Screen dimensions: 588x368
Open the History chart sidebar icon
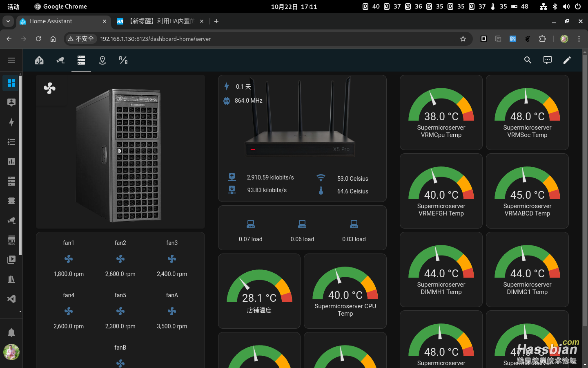click(x=11, y=162)
